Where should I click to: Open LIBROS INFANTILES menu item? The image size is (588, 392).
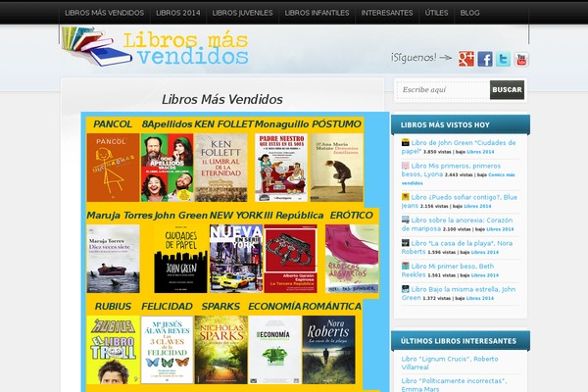coord(317,13)
